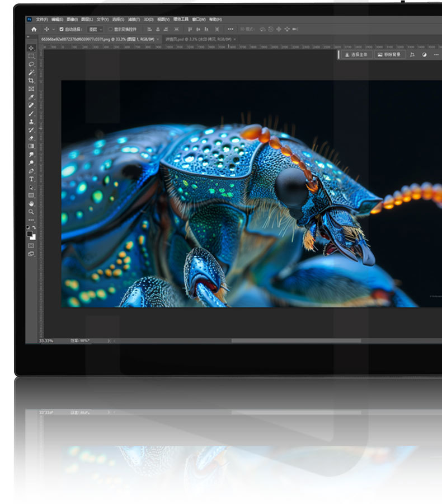This screenshot has width=442, height=504.
Task: Expand the Move tool preset picker arrow
Action: tap(53, 29)
